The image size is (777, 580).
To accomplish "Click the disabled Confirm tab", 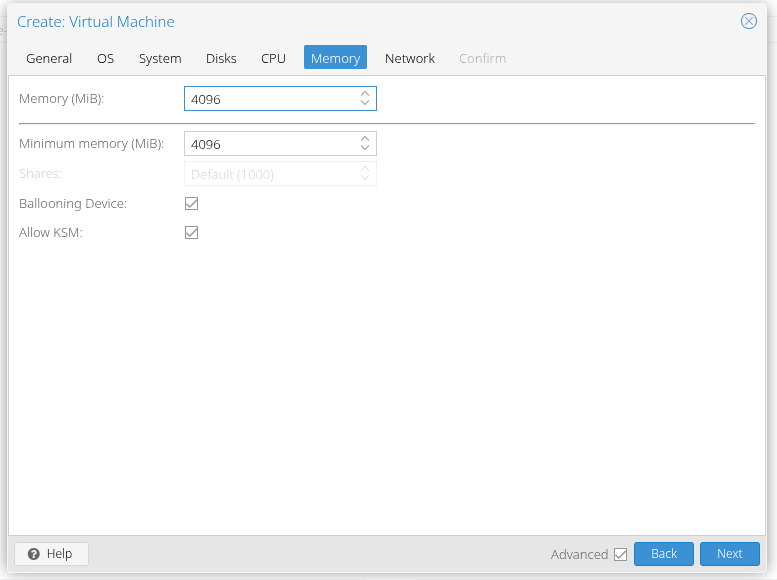I will 482,58.
